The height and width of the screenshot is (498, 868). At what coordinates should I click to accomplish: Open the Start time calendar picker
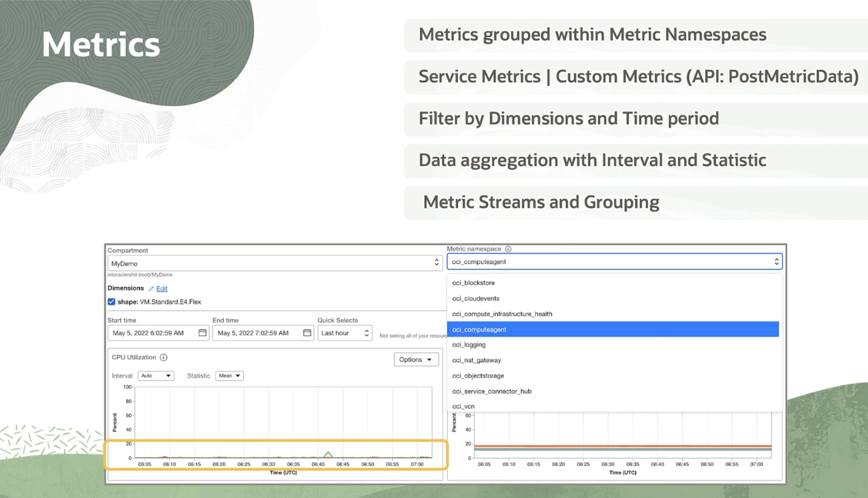[202, 333]
